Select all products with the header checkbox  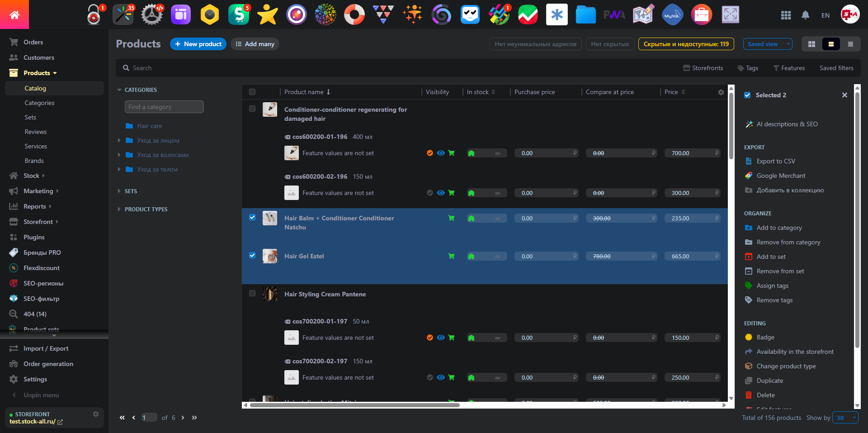tap(252, 92)
